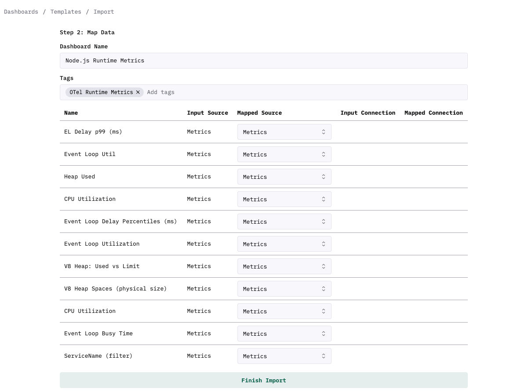Open Mapped Source for V8 Heap: Used vs Limit

pyautogui.click(x=284, y=266)
